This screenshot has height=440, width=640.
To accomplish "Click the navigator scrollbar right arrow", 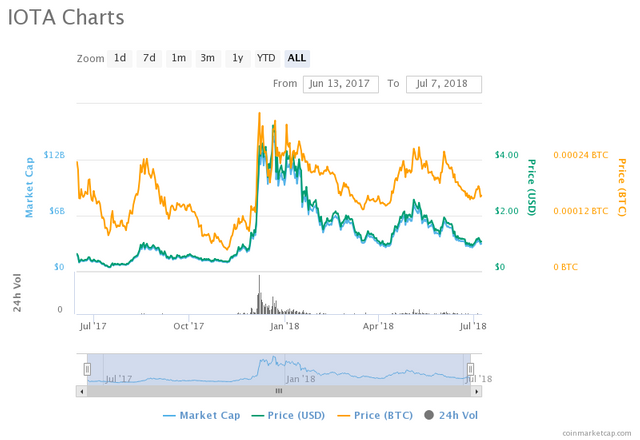I will click(476, 391).
